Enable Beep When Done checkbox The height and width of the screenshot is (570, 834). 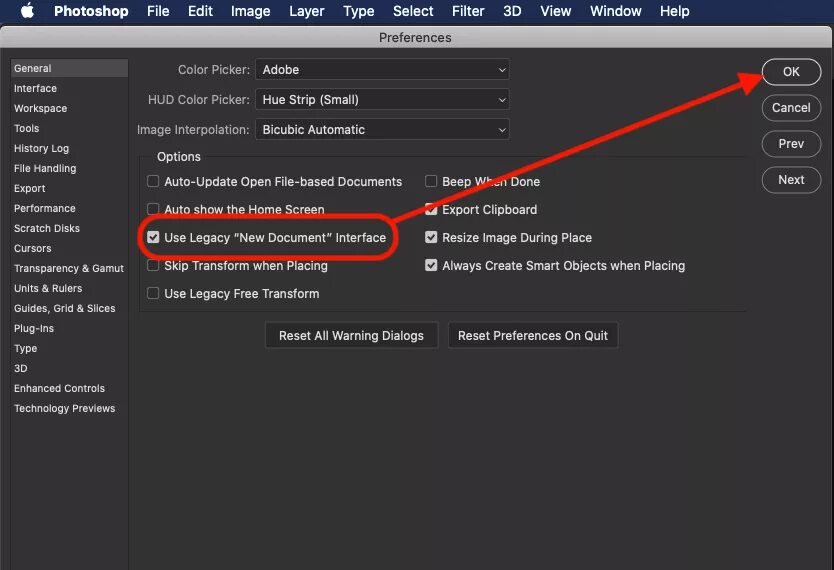(431, 181)
